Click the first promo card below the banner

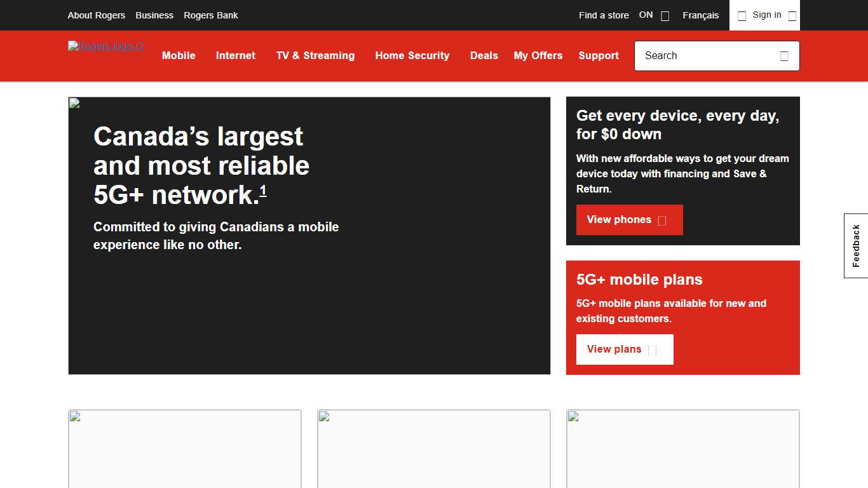pos(184,449)
